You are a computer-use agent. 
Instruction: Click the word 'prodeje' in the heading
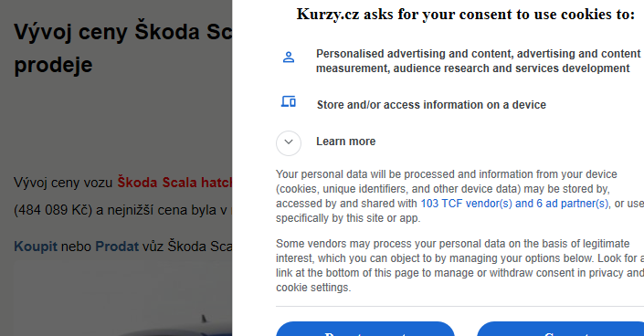pos(53,66)
